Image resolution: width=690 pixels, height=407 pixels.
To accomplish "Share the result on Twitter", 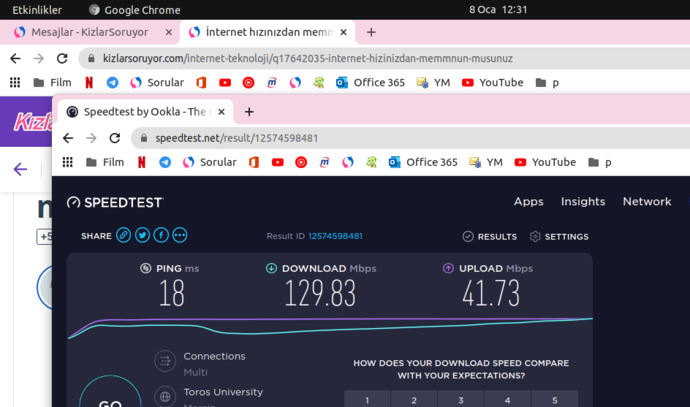I will (142, 235).
